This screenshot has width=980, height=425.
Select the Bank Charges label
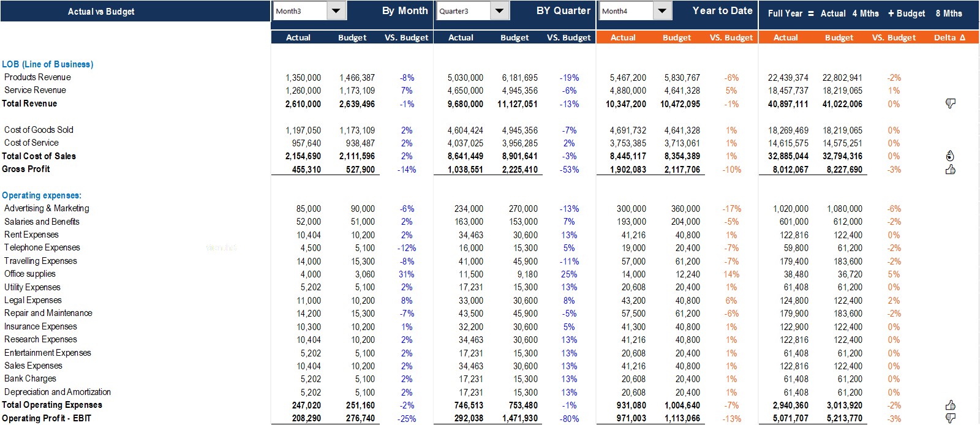30,378
